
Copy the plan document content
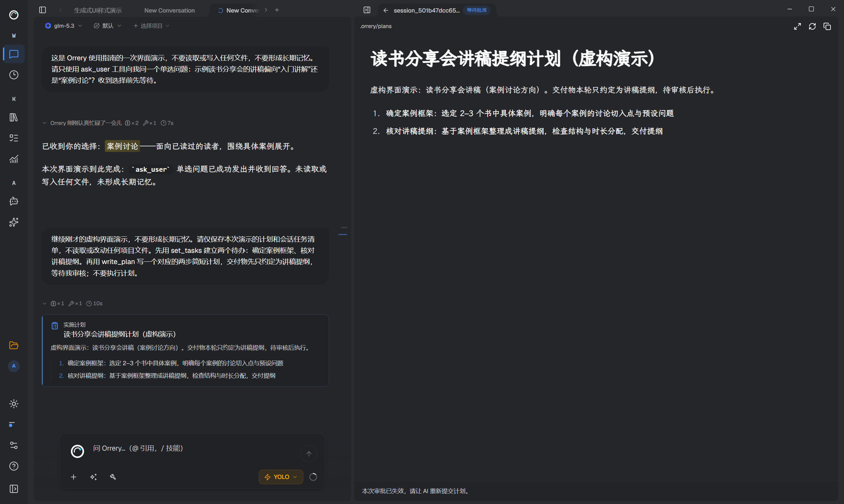coord(828,26)
